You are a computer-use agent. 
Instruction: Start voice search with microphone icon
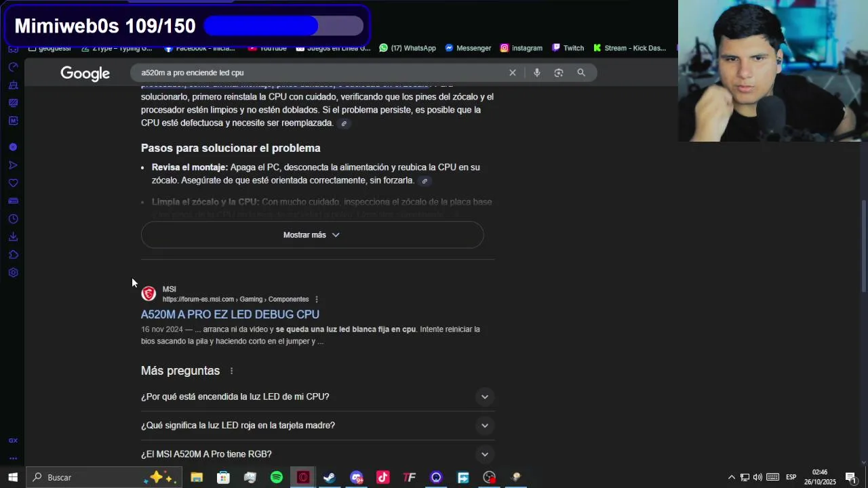click(x=536, y=73)
